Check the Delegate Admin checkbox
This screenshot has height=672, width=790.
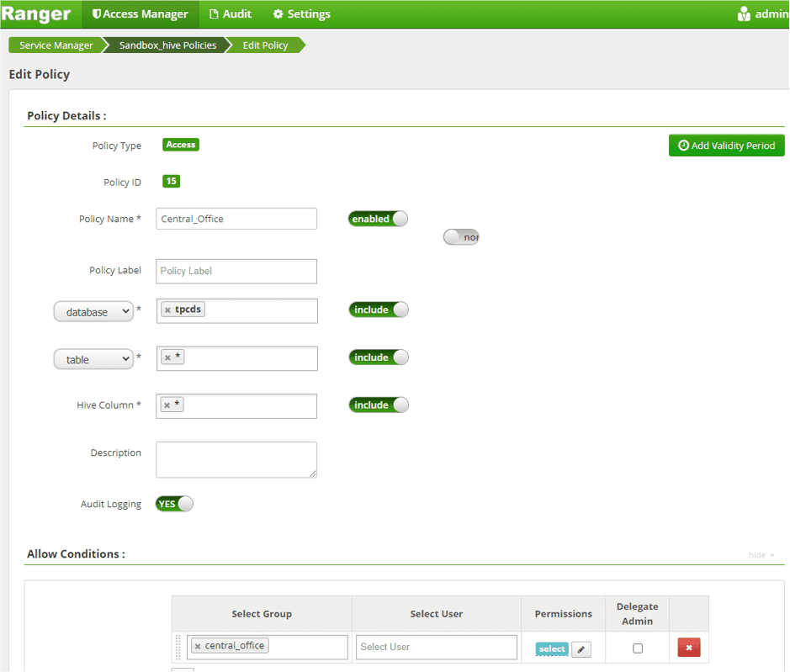click(638, 648)
